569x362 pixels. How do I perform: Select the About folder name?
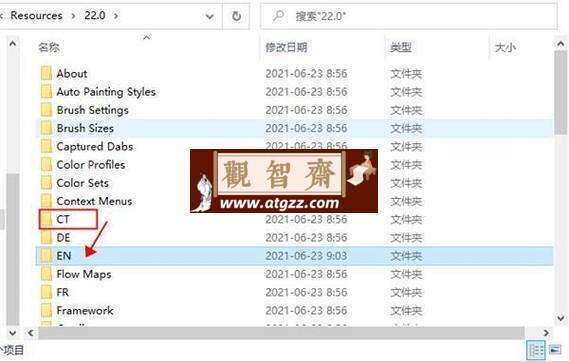[72, 73]
